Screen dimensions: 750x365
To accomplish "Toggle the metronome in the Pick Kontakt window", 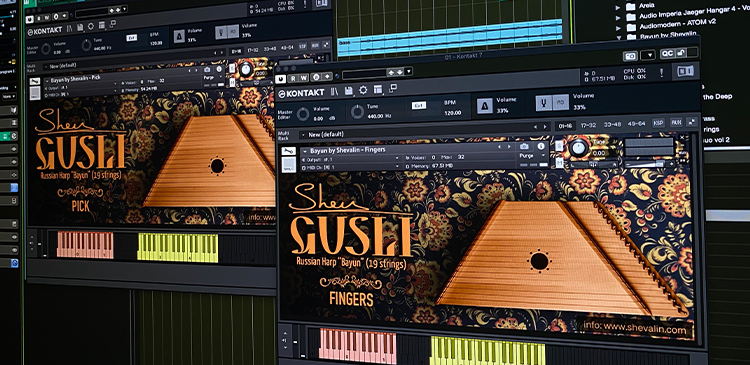I will point(179,37).
